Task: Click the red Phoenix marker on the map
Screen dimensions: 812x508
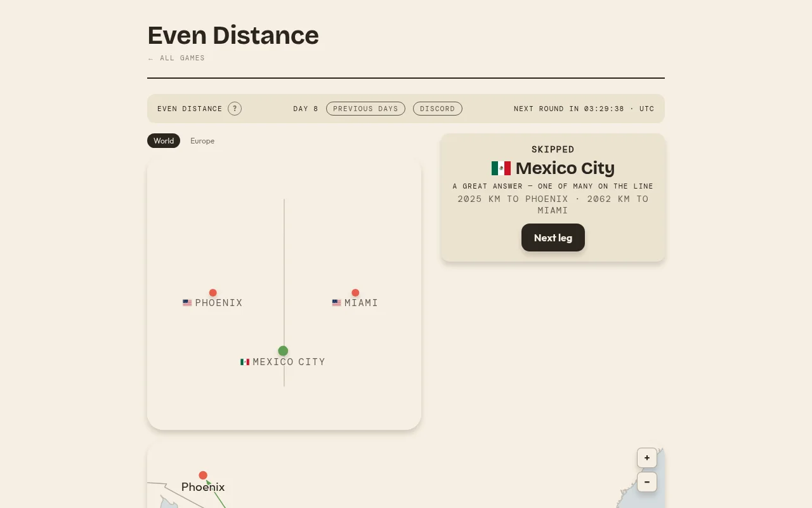Action: click(203, 476)
